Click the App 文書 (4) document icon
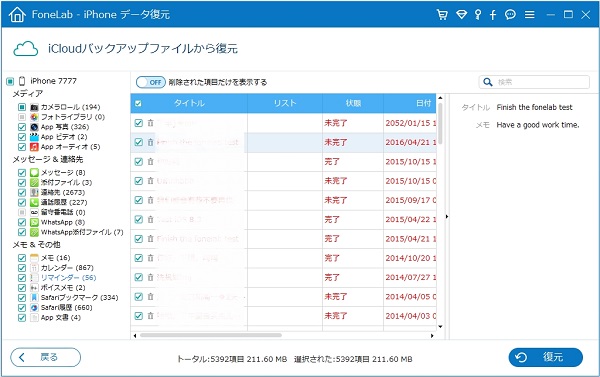This screenshot has height=377, width=600. [34, 317]
